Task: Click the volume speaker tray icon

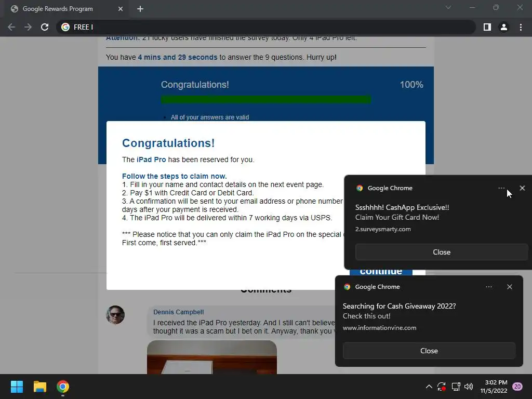Action: (469, 387)
